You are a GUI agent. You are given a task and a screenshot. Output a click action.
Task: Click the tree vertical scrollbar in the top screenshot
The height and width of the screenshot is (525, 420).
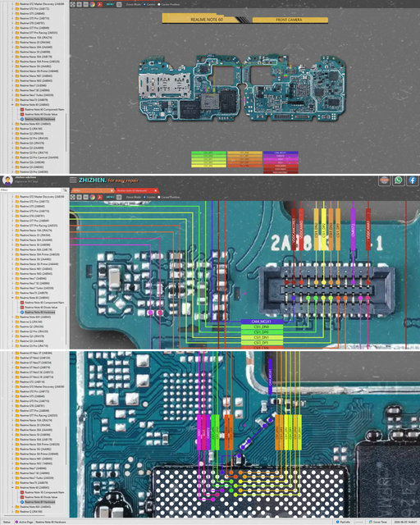[66, 132]
